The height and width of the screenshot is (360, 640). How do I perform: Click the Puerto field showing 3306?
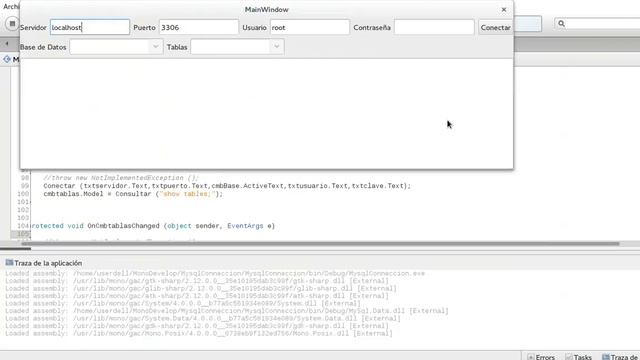(198, 27)
